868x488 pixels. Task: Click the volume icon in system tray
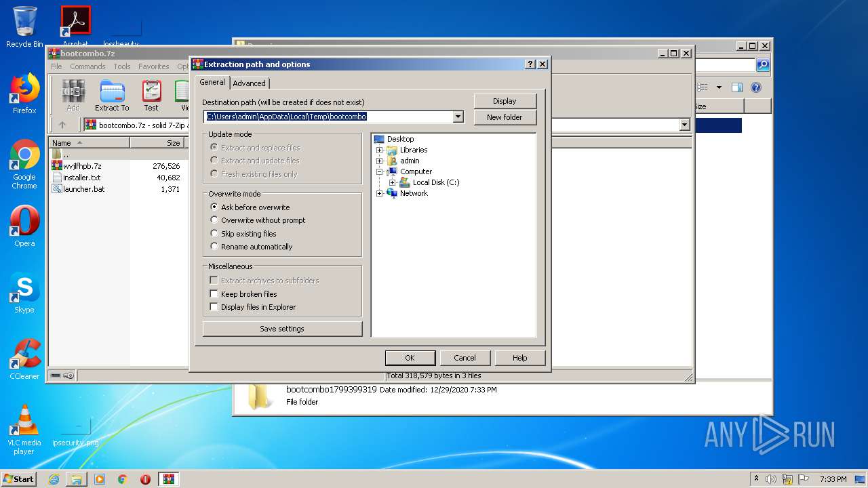click(x=771, y=479)
